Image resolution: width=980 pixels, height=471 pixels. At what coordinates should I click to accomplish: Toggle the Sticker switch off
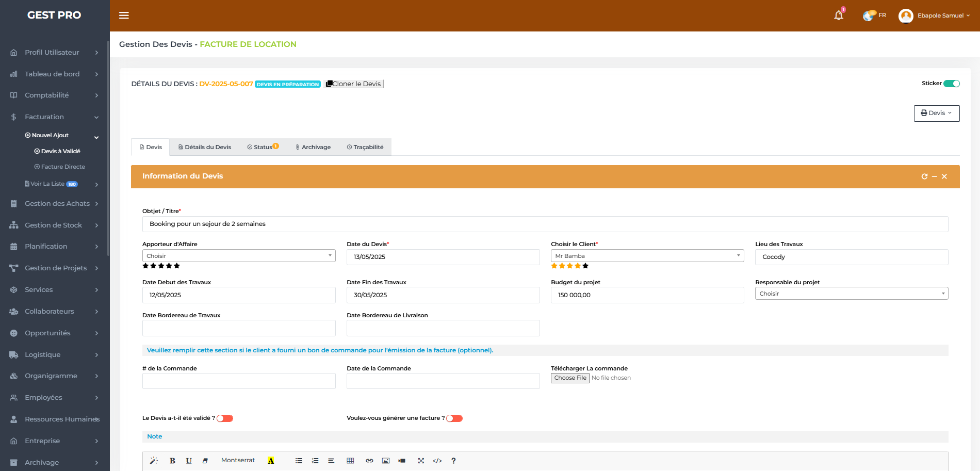952,84
